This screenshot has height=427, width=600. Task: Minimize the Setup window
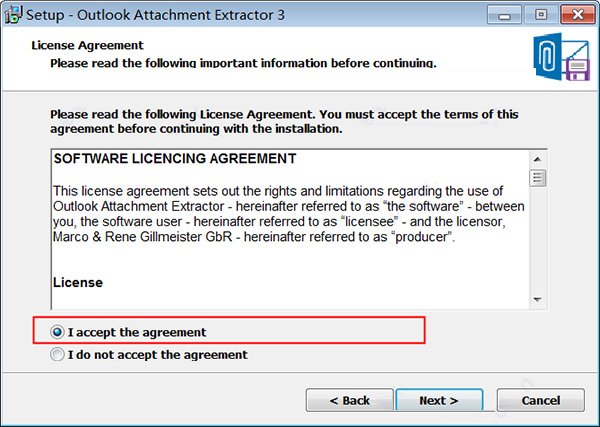click(x=504, y=15)
